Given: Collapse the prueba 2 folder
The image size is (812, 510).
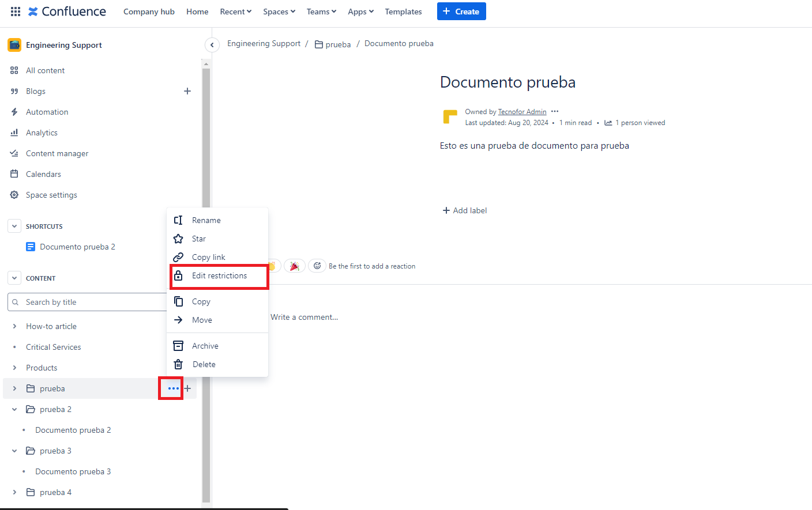Looking at the screenshot, I should coord(14,409).
